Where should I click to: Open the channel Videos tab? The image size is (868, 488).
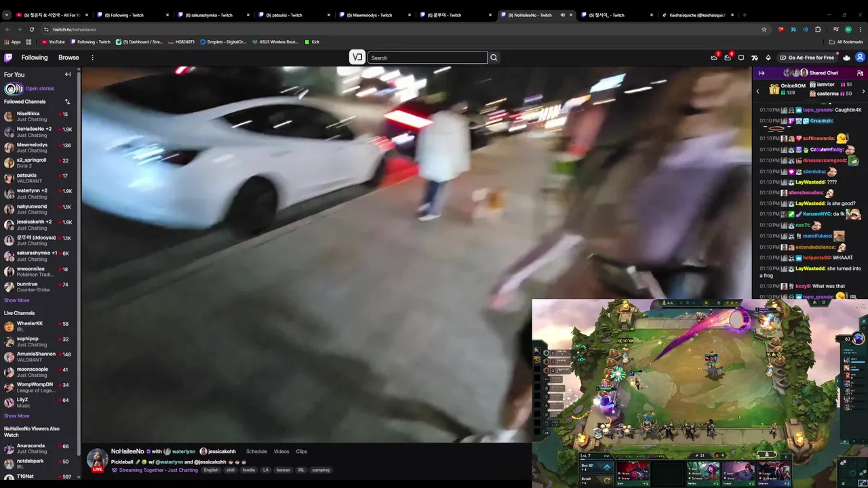pos(281,451)
